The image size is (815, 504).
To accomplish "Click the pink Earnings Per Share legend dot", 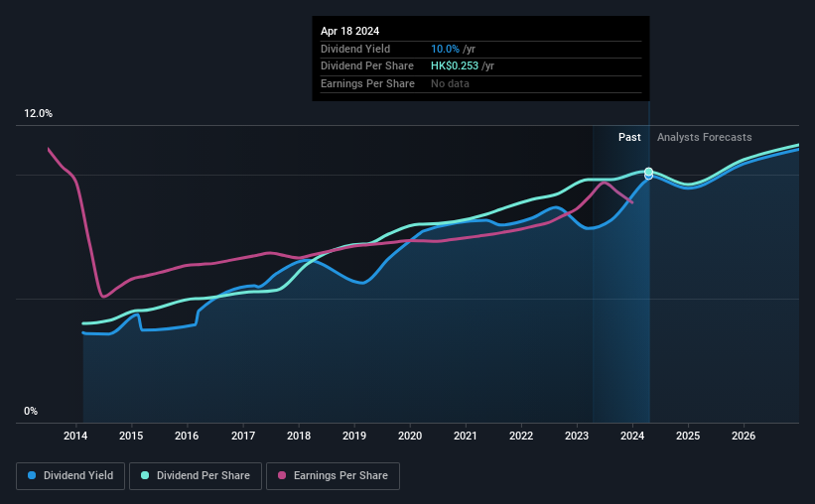I will coord(282,475).
